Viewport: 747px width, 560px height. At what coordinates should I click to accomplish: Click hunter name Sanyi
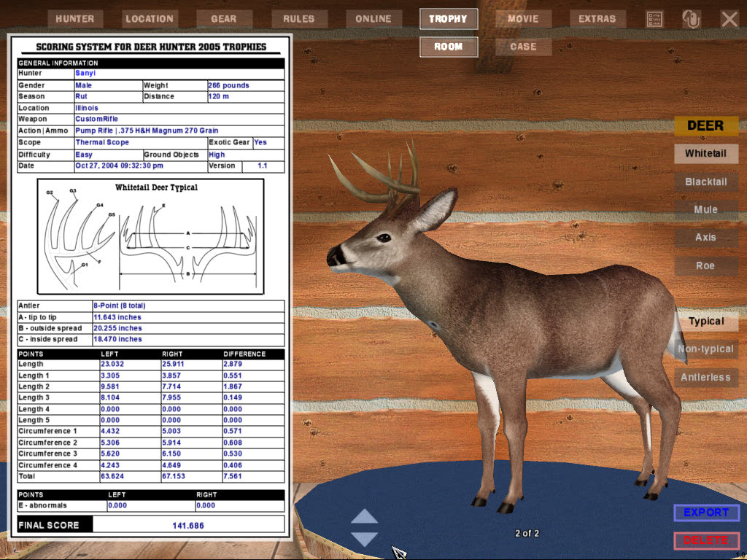click(x=85, y=74)
